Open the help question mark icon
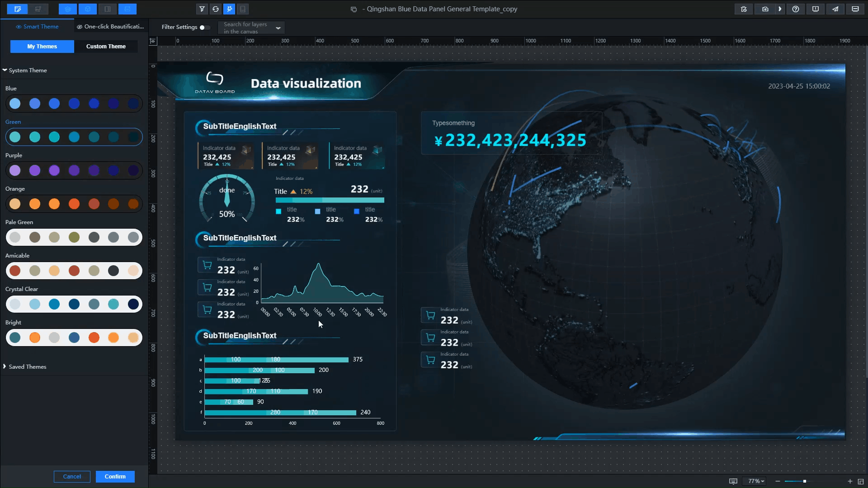This screenshot has width=868, height=488. [796, 9]
